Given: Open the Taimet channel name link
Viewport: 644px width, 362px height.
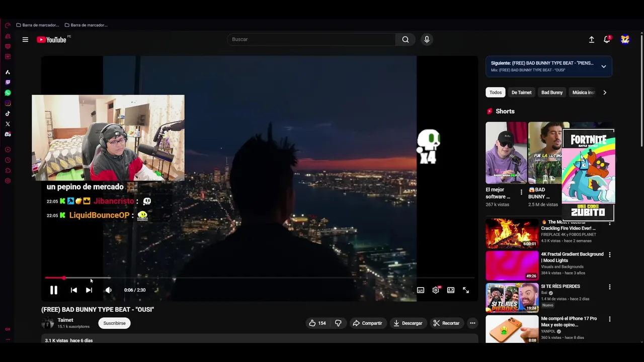Looking at the screenshot, I should (x=65, y=320).
